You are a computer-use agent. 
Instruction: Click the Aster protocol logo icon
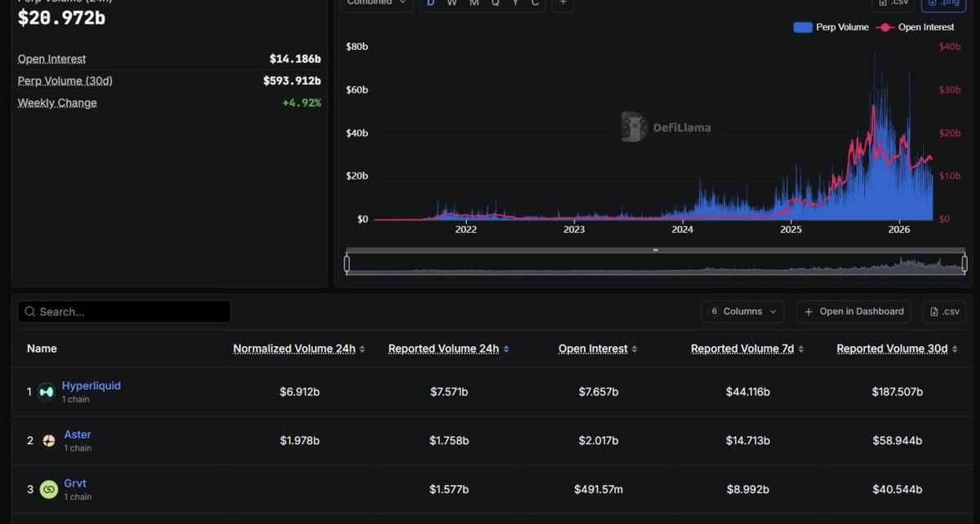point(49,441)
